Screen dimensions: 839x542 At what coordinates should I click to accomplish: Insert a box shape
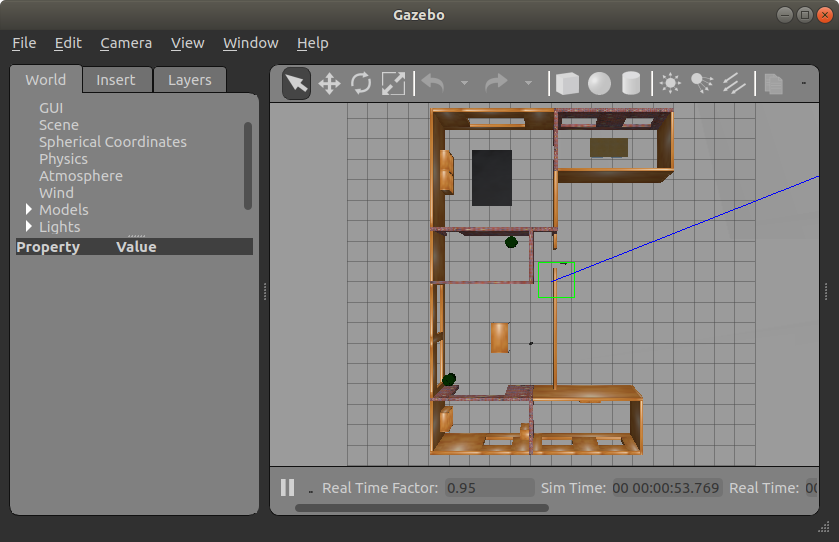click(x=567, y=83)
